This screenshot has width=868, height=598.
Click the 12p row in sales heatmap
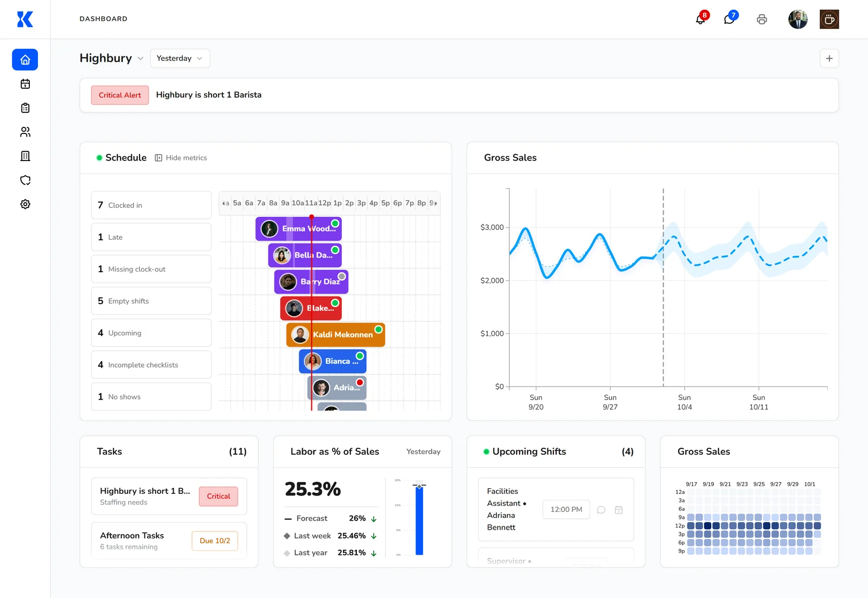click(749, 526)
